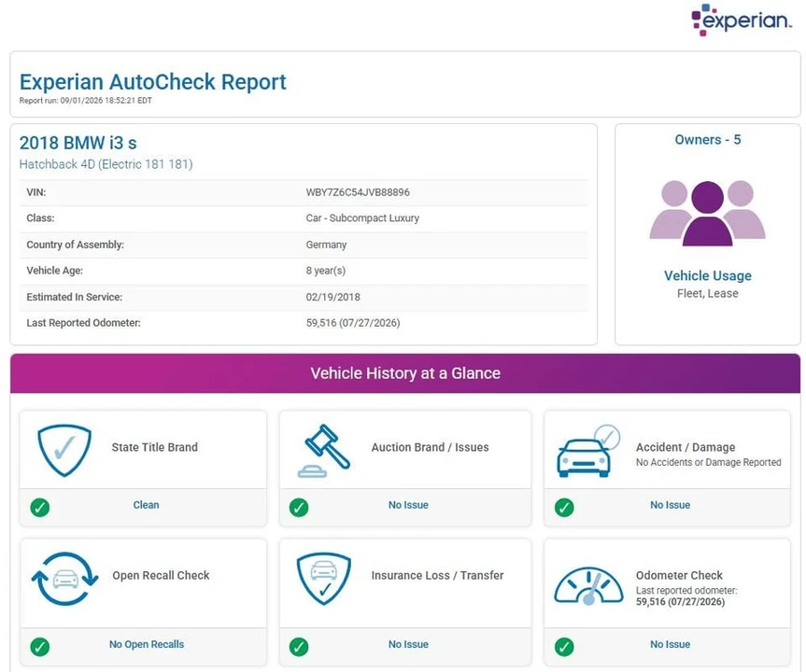Select VIN value WBY7Z6C54JVB88896
The image size is (806, 672).
tap(358, 192)
